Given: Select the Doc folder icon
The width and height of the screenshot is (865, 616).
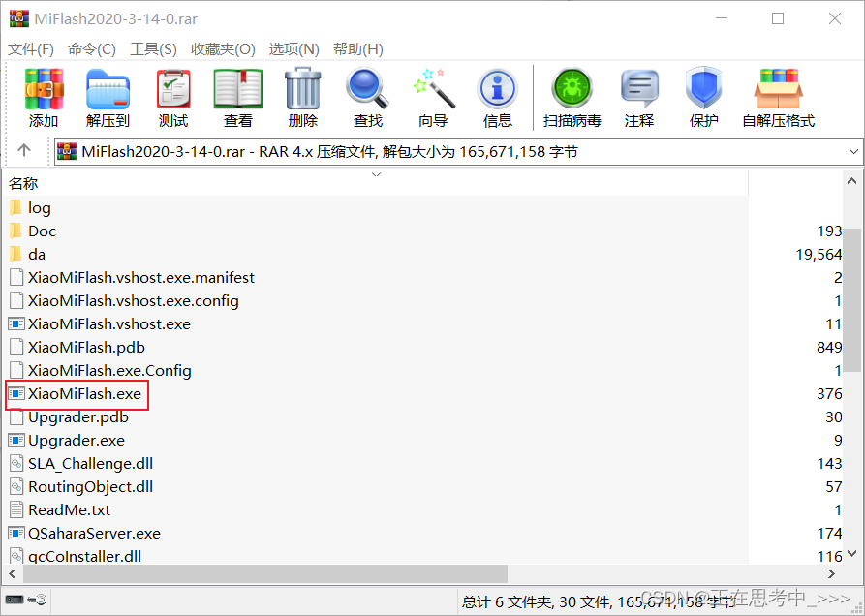Looking at the screenshot, I should (16, 231).
